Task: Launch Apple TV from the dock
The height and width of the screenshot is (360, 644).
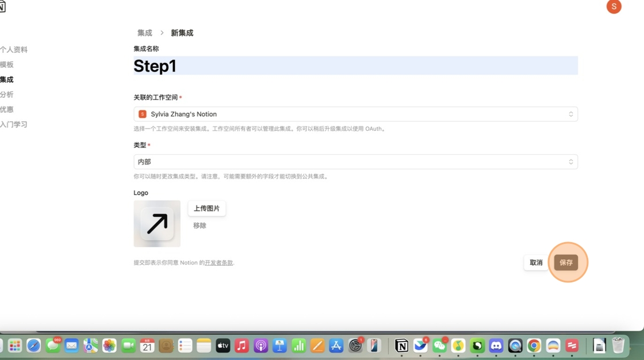Action: [223, 346]
